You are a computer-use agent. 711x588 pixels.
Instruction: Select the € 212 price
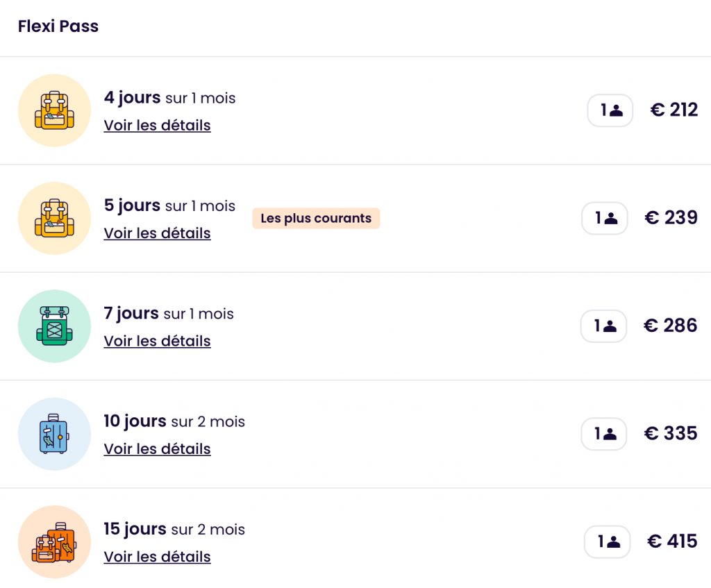click(x=674, y=110)
